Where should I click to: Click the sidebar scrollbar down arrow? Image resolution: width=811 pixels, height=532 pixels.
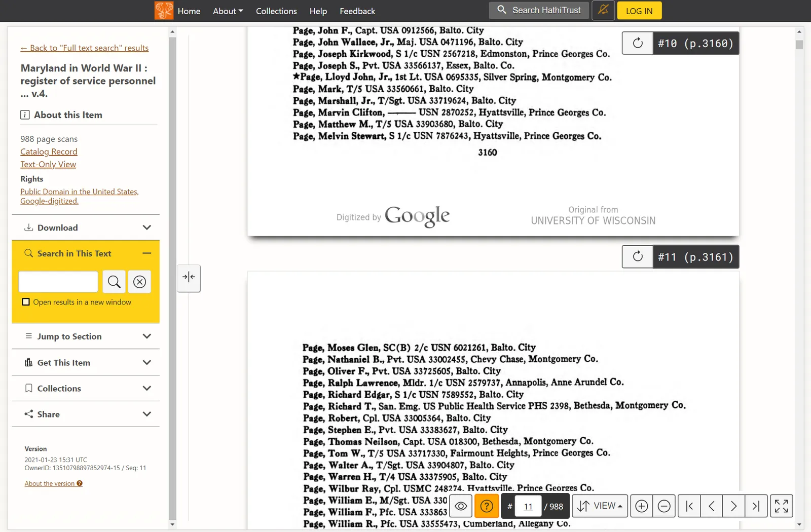click(x=172, y=524)
